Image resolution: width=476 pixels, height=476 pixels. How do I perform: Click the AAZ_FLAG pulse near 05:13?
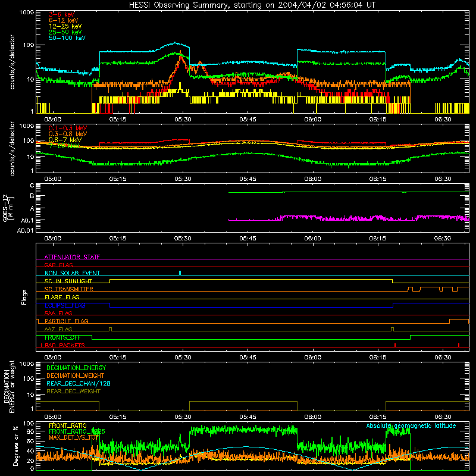tap(110, 329)
